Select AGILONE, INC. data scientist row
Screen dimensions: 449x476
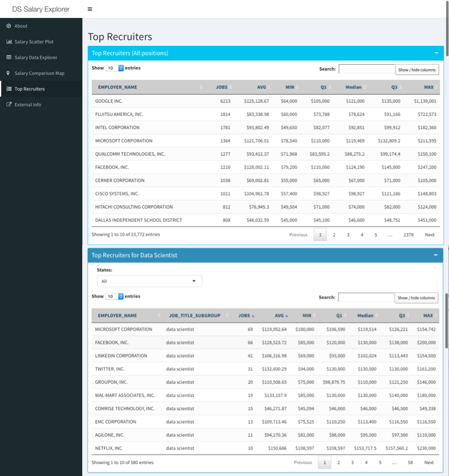pos(265,435)
